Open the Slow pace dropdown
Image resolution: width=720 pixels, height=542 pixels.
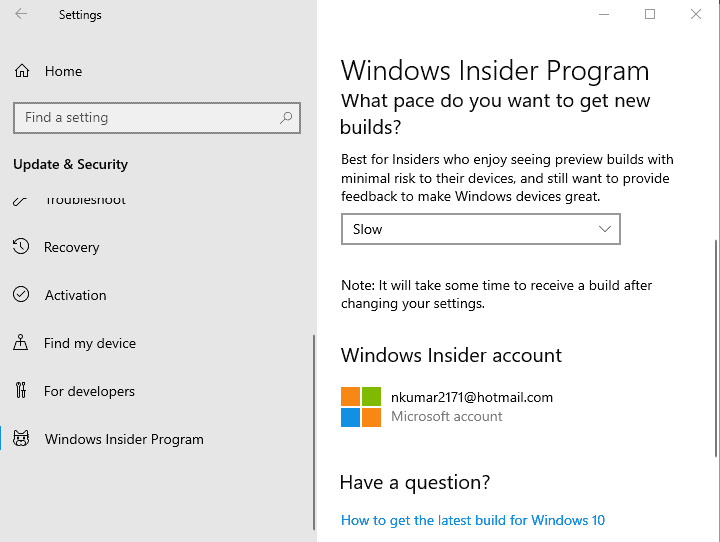(481, 229)
